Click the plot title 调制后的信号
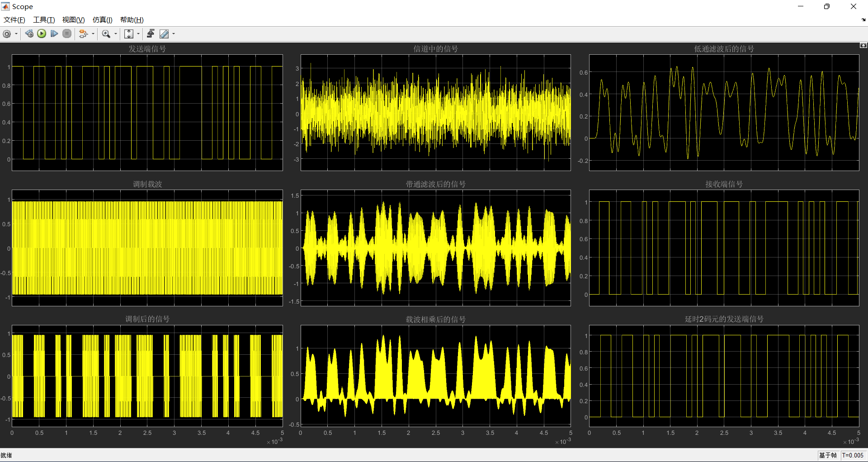868x462 pixels. coord(147,319)
